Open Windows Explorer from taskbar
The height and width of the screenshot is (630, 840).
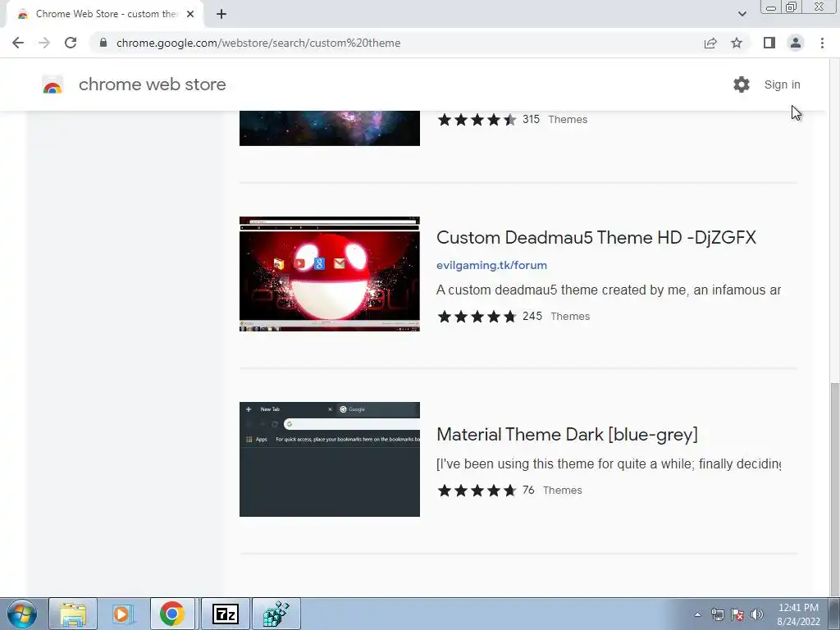pos(73,614)
